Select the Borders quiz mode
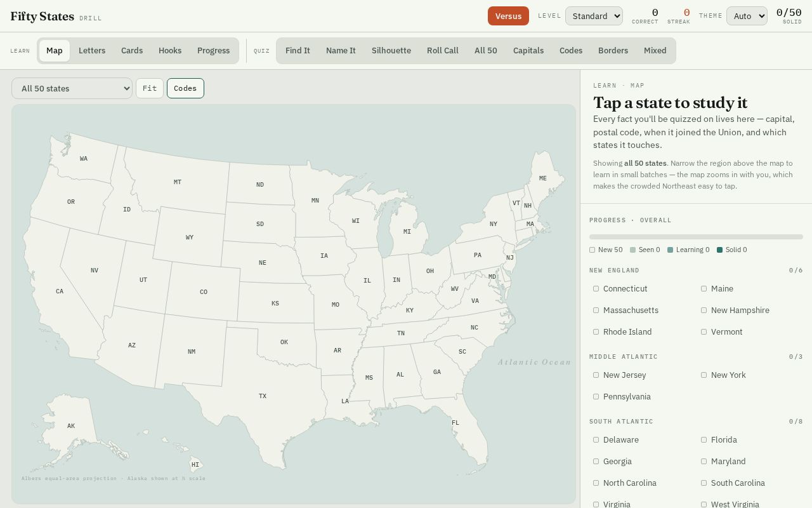Image resolution: width=812 pixels, height=508 pixels. coord(613,51)
